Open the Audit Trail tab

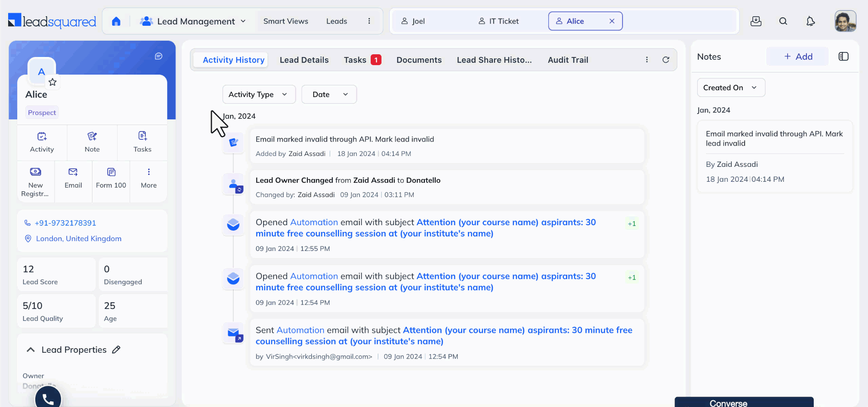568,60
